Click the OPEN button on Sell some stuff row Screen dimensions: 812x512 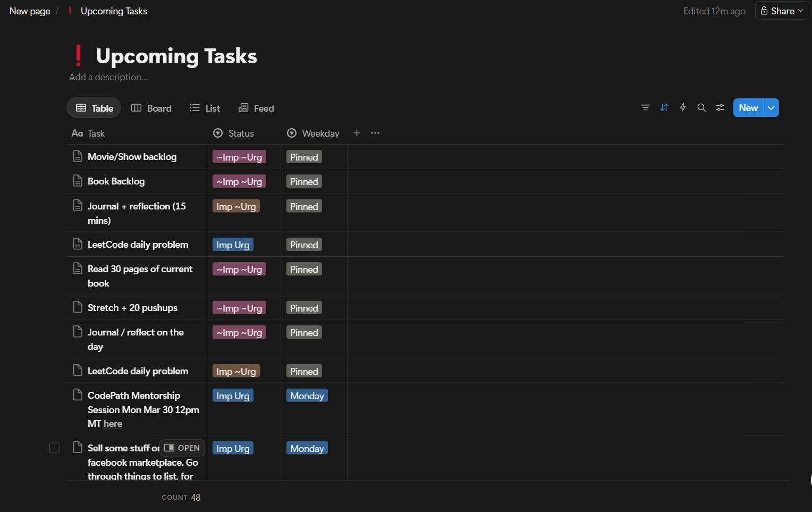pyautogui.click(x=182, y=448)
